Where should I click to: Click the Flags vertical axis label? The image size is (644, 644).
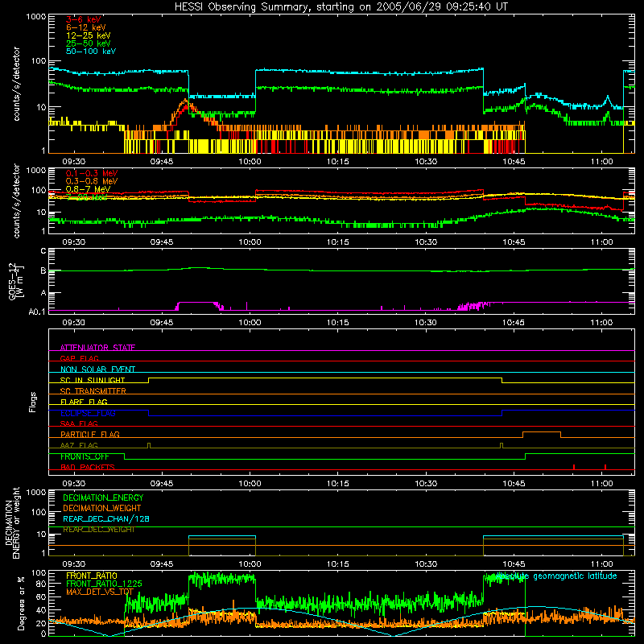coord(33,402)
